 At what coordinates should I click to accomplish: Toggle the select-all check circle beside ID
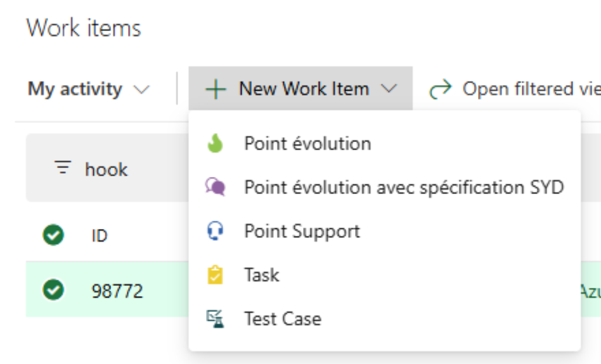53,236
